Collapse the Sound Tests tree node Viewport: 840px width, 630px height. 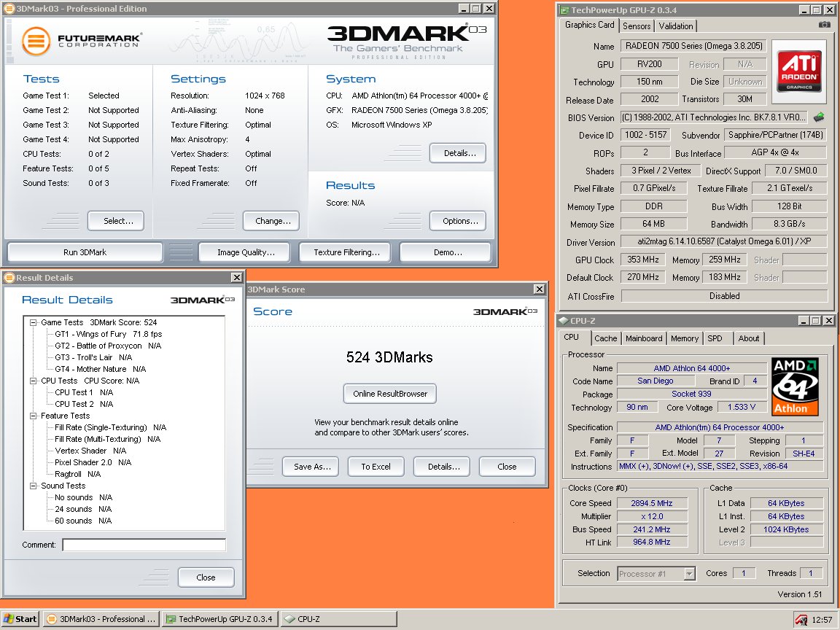pos(34,486)
